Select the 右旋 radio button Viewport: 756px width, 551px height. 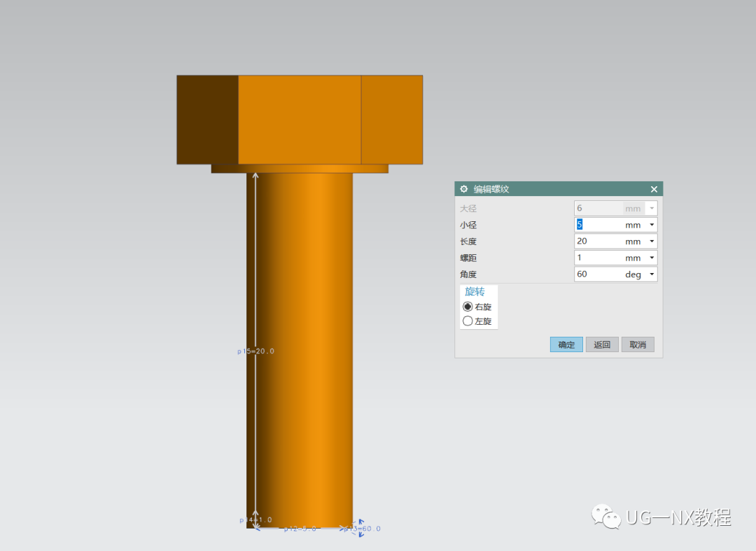(x=467, y=307)
